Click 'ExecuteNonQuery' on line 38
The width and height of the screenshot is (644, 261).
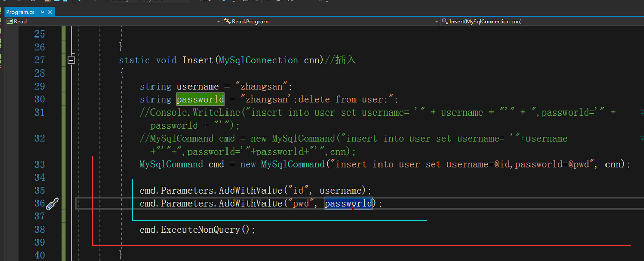click(x=200, y=230)
